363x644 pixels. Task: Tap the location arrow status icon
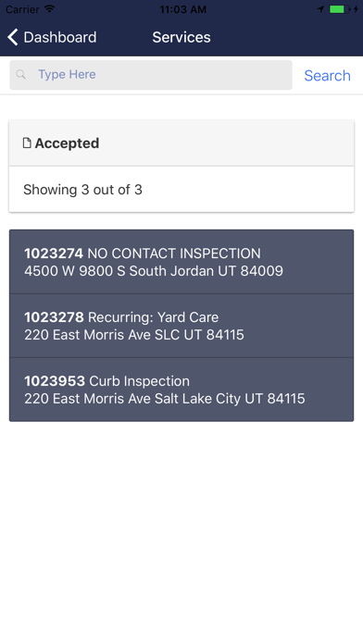coord(320,9)
